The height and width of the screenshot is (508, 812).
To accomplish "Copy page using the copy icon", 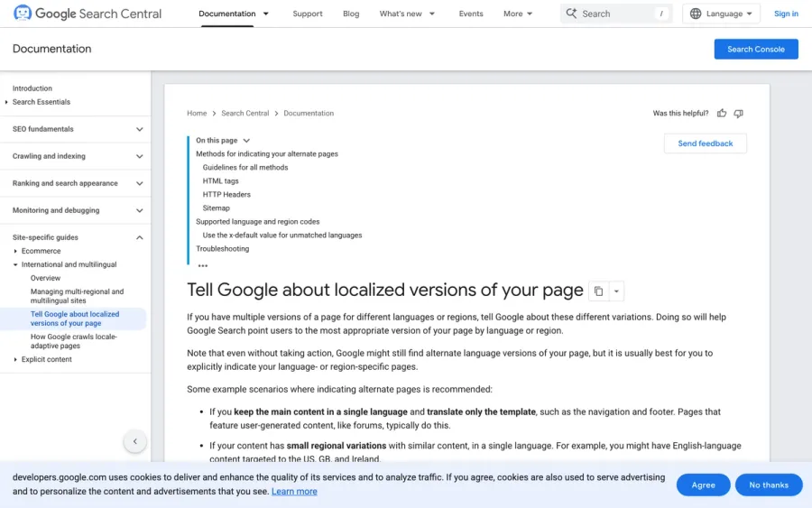I will (599, 291).
